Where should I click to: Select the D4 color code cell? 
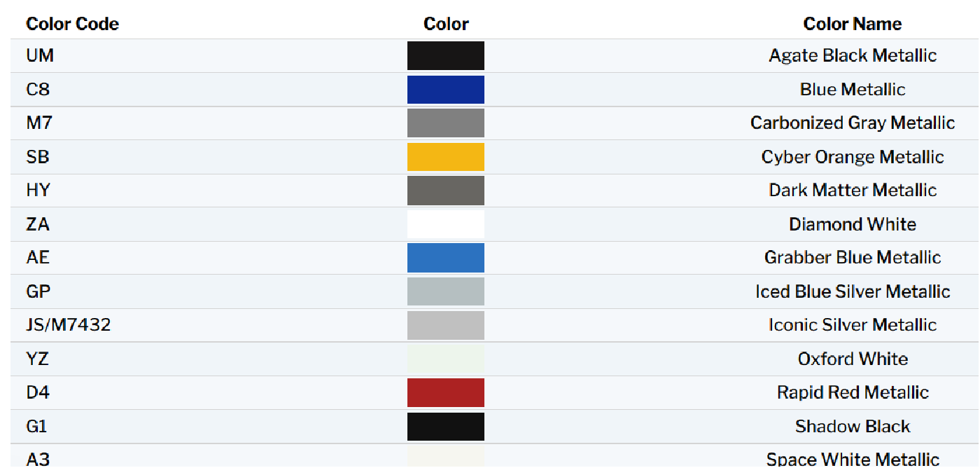click(x=38, y=392)
